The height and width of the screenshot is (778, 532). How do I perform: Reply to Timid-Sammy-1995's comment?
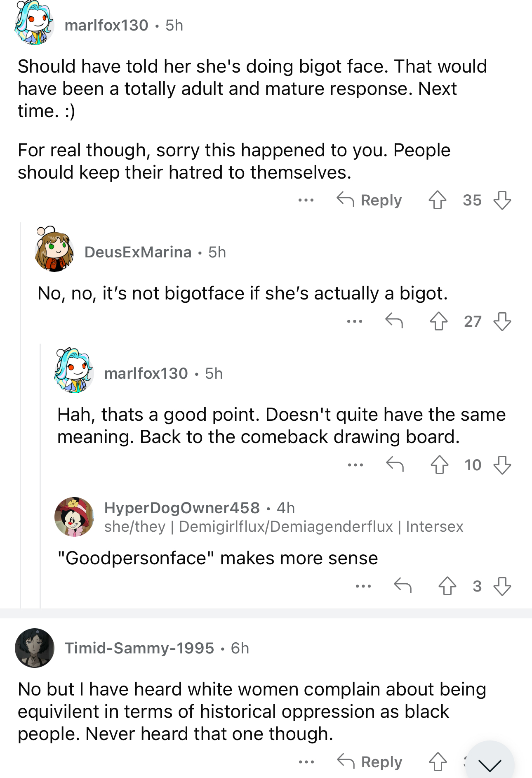pyautogui.click(x=370, y=762)
